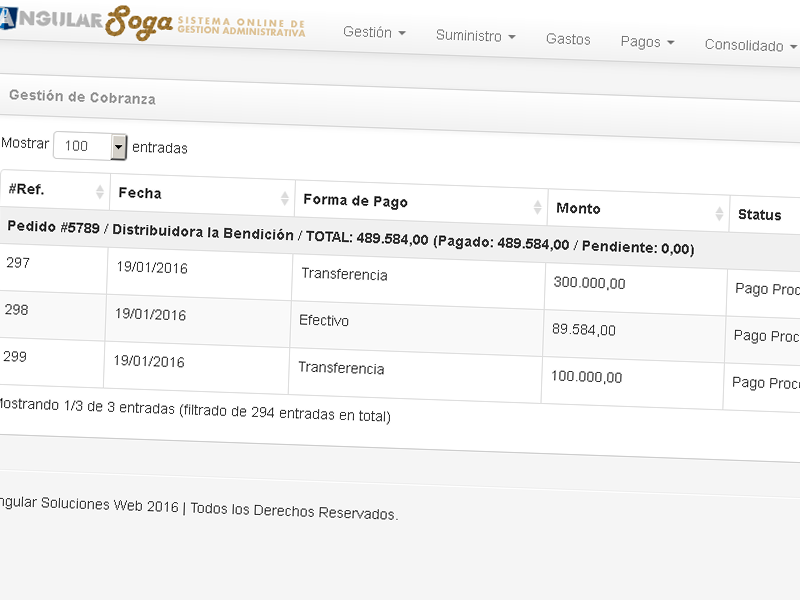
Task: Click the Efectivo payment method cell
Action: [x=324, y=321]
